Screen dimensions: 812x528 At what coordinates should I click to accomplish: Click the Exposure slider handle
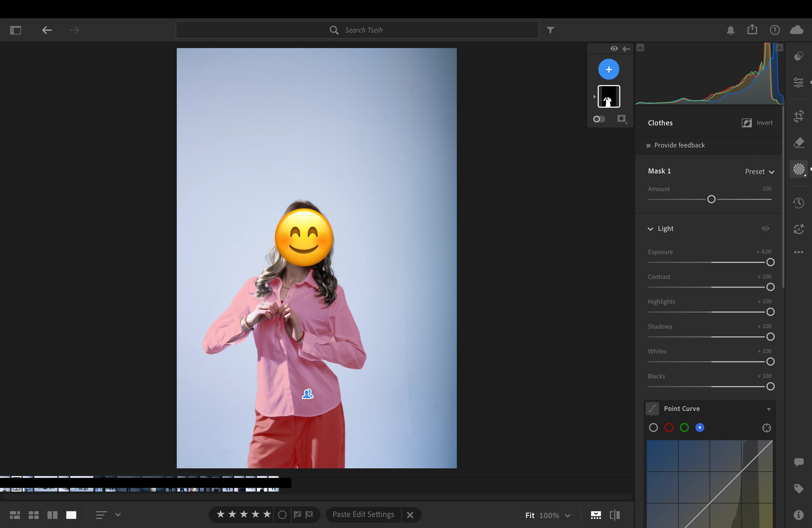pos(770,262)
